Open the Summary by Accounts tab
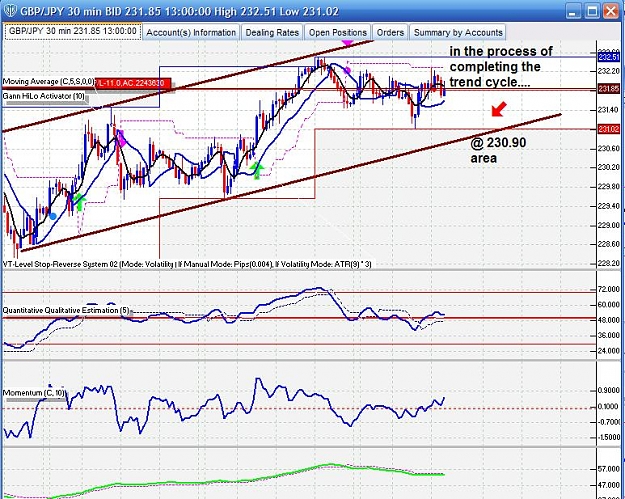This screenshot has width=625, height=499. (x=458, y=33)
